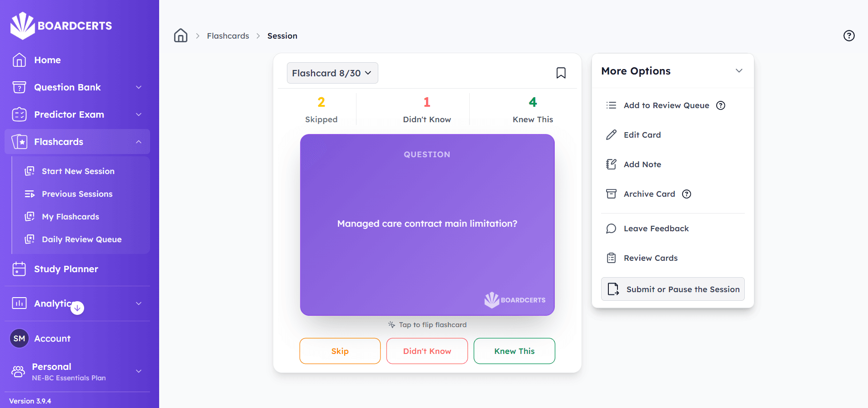Click the Archive Card box icon
The image size is (868, 408).
611,194
